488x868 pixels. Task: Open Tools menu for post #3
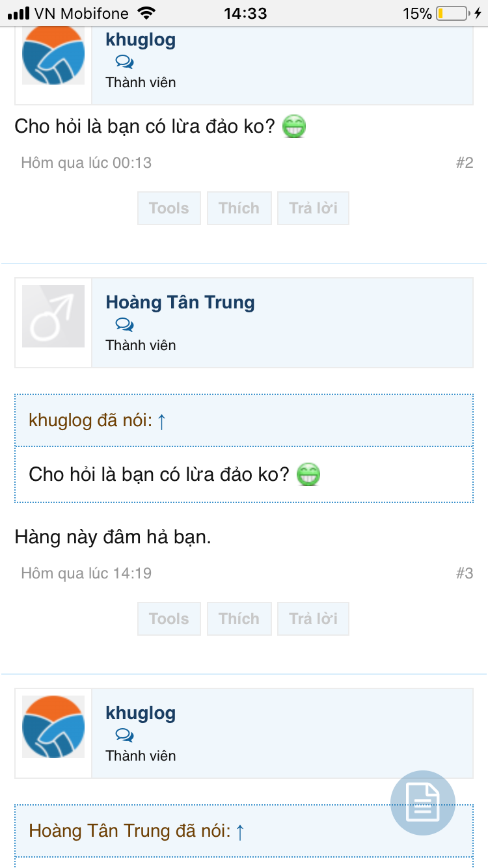(x=169, y=619)
